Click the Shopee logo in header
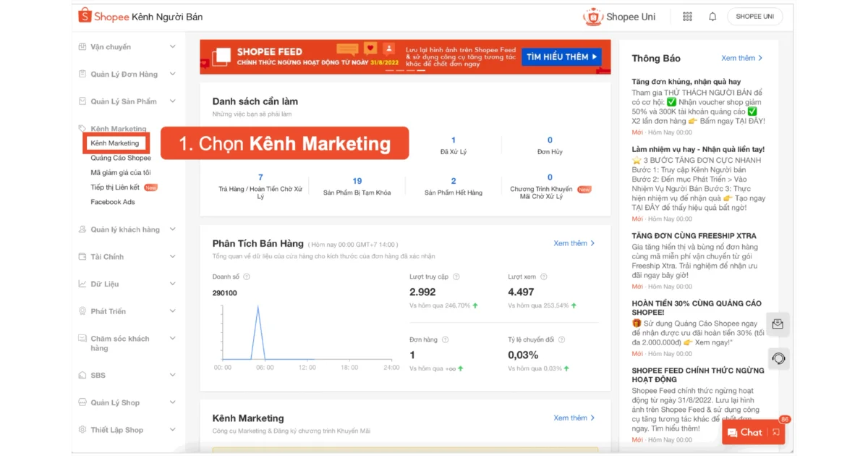This screenshot has height=456, width=868. point(103,16)
